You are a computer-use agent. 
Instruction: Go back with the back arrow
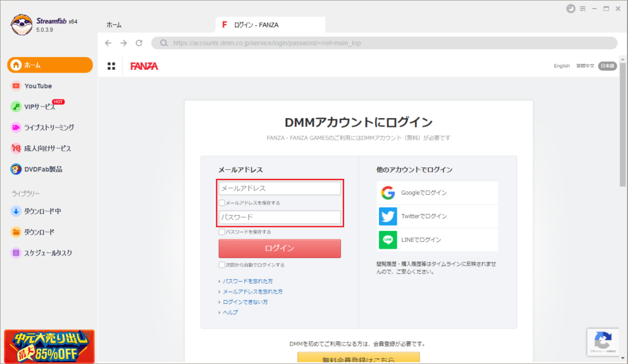tap(108, 43)
